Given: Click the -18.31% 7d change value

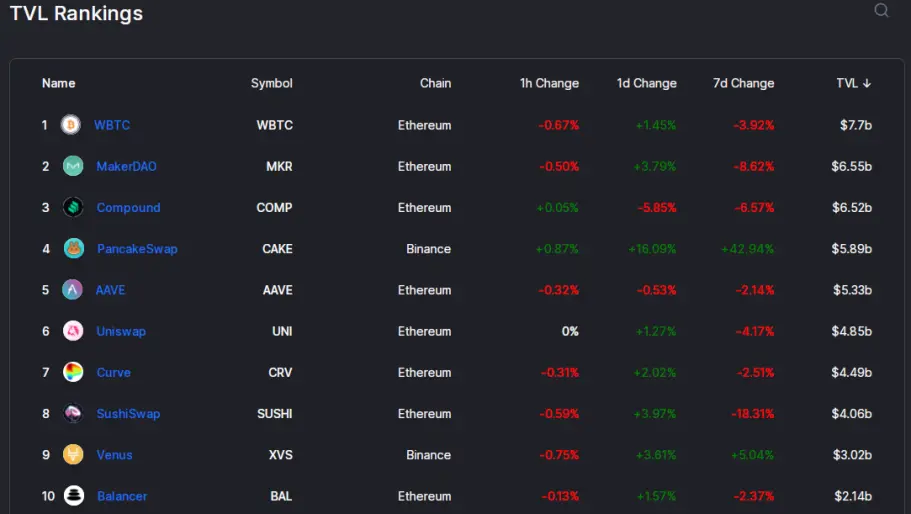Looking at the screenshot, I should point(752,414).
